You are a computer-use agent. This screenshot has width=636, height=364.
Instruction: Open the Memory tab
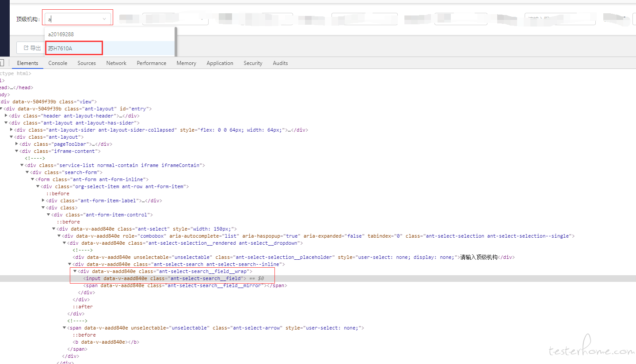(x=187, y=63)
